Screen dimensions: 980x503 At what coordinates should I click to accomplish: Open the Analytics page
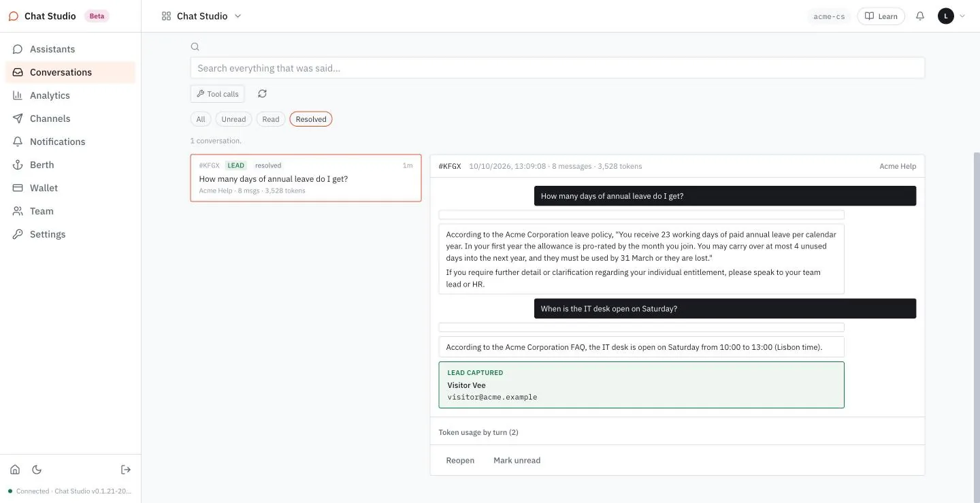(70, 95)
